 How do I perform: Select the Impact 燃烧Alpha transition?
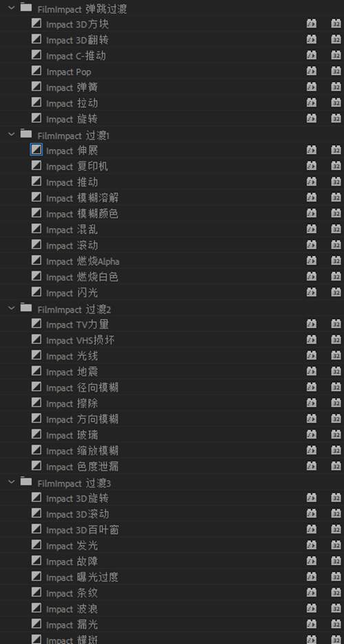[83, 261]
